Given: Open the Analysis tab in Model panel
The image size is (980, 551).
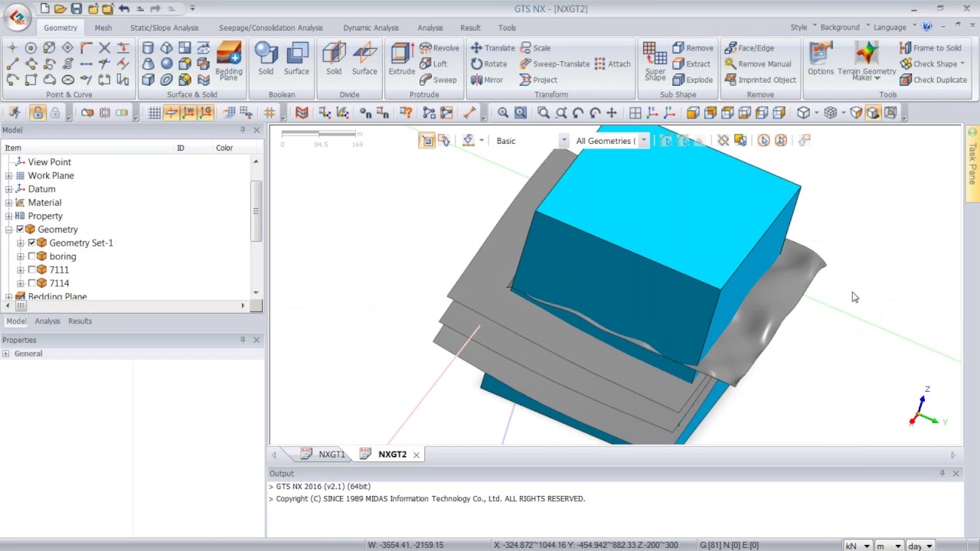Looking at the screenshot, I should (x=47, y=321).
